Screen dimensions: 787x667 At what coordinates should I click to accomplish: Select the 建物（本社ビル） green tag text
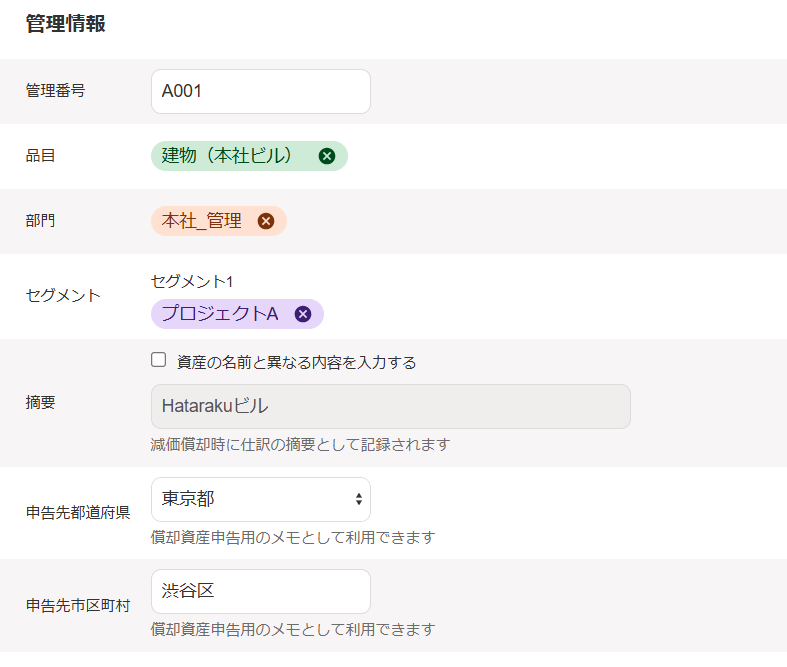point(228,156)
